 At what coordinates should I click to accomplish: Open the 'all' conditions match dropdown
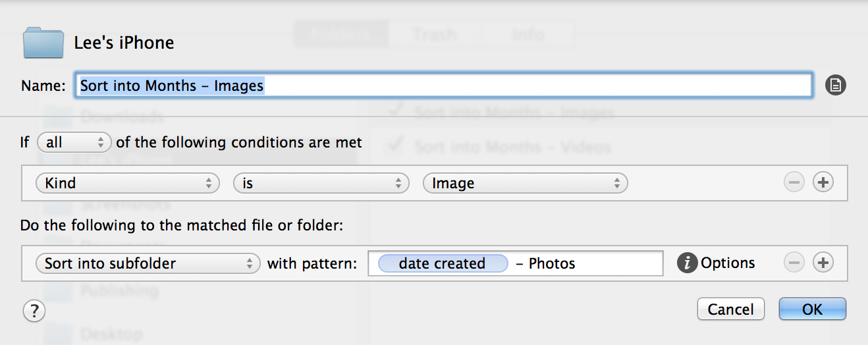click(74, 142)
